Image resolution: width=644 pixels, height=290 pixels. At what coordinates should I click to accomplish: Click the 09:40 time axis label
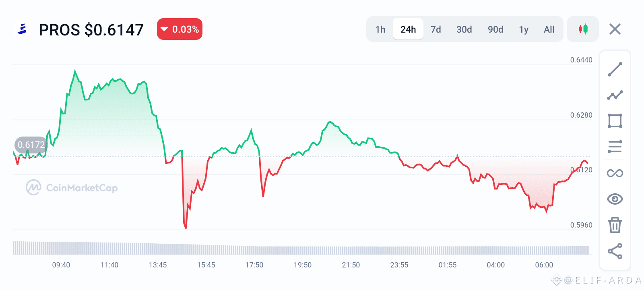(61, 265)
